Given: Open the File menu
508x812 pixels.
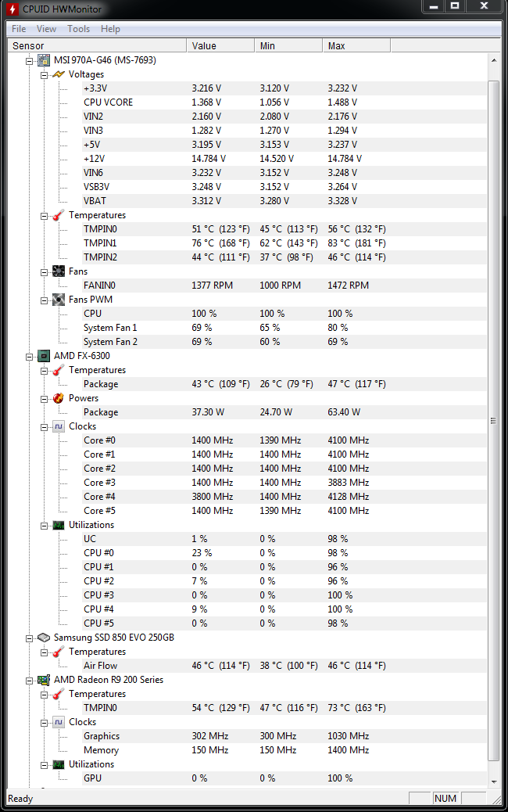Looking at the screenshot, I should (19, 29).
